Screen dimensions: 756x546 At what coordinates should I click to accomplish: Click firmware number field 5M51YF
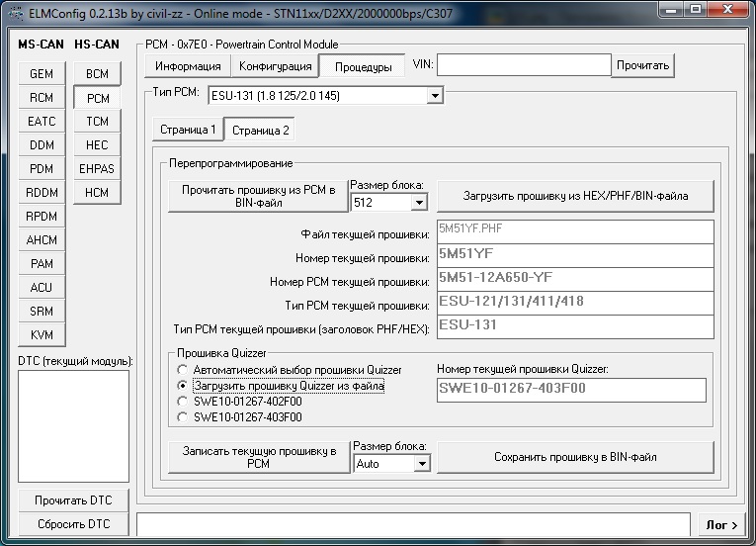click(x=575, y=256)
